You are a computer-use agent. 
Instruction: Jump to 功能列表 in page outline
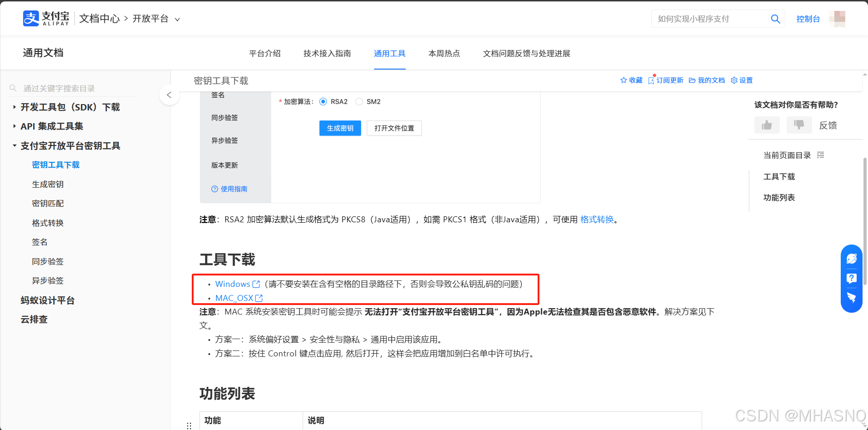coord(779,198)
